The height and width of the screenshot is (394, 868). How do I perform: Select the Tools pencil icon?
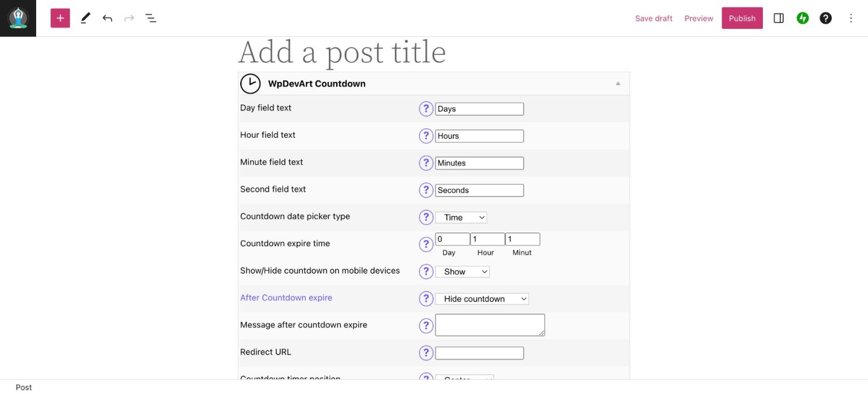(x=85, y=17)
